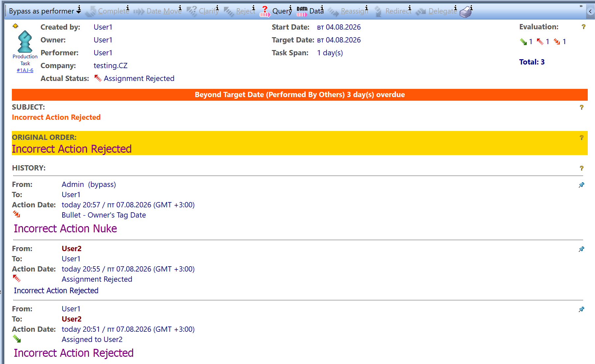The width and height of the screenshot is (595, 364).
Task: Click Assigned to User2 action text
Action: pos(92,339)
